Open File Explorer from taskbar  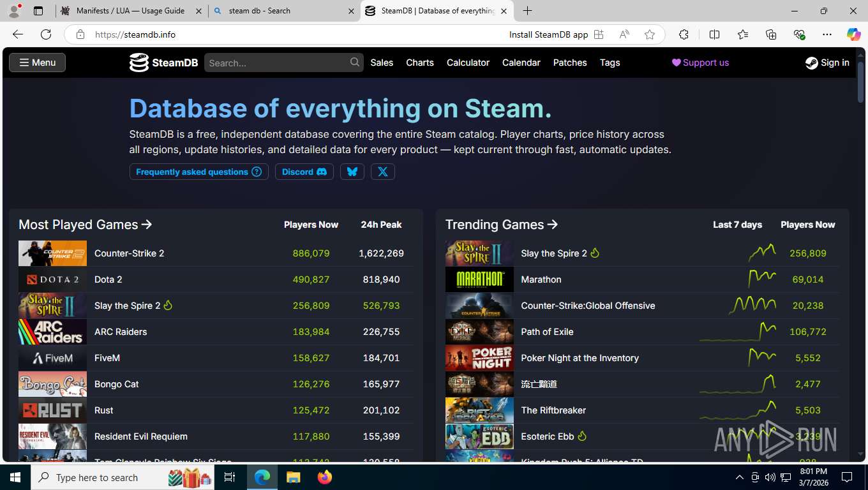click(x=294, y=477)
